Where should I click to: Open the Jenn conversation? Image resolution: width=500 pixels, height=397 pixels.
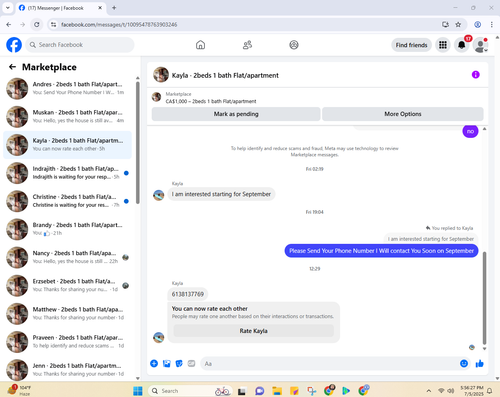67,370
